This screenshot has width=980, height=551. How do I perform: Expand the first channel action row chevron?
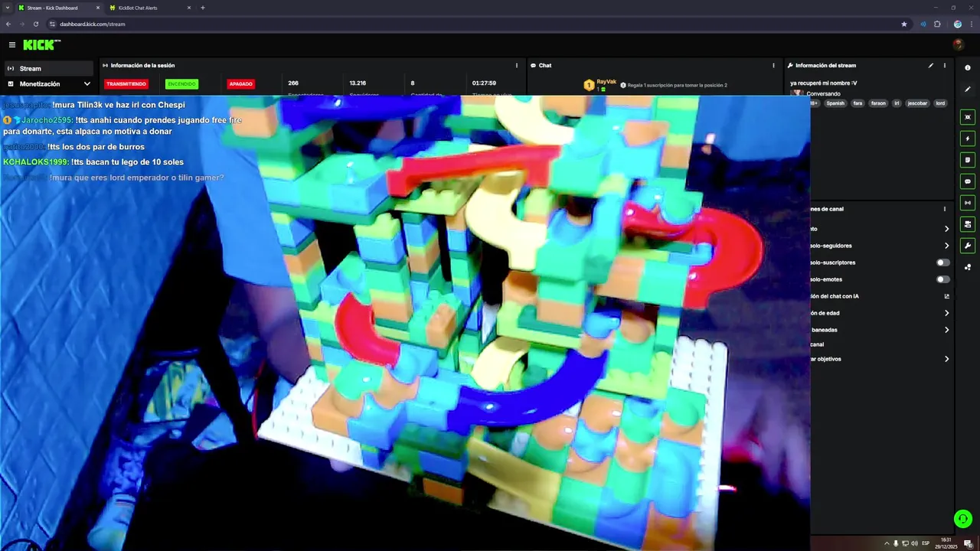[x=946, y=229]
